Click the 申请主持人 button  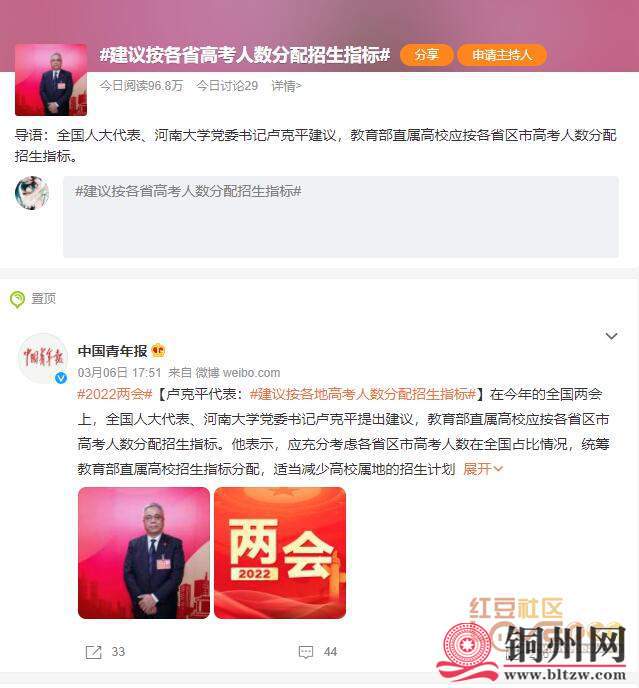pyautogui.click(x=502, y=55)
